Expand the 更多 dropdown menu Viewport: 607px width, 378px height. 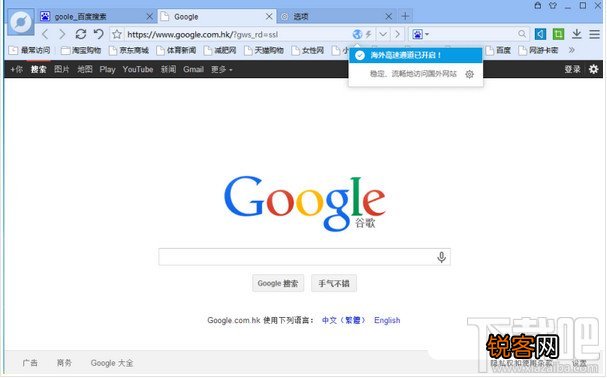(x=221, y=69)
